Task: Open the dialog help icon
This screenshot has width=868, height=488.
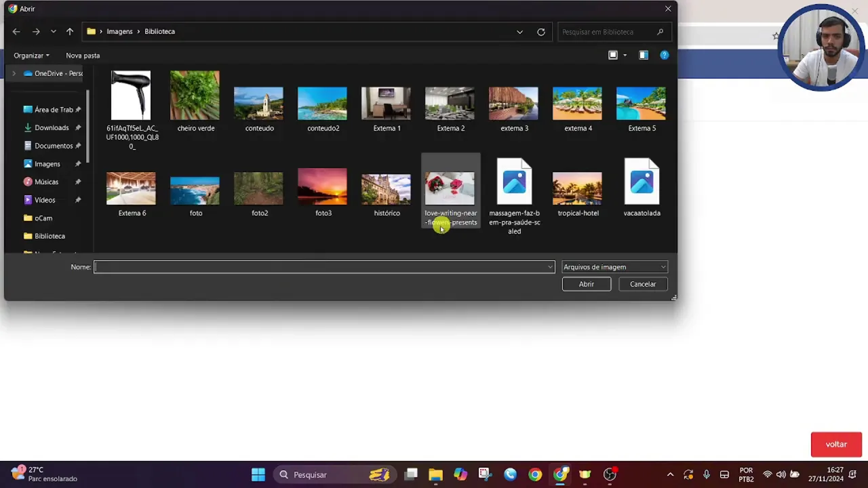Action: click(665, 56)
